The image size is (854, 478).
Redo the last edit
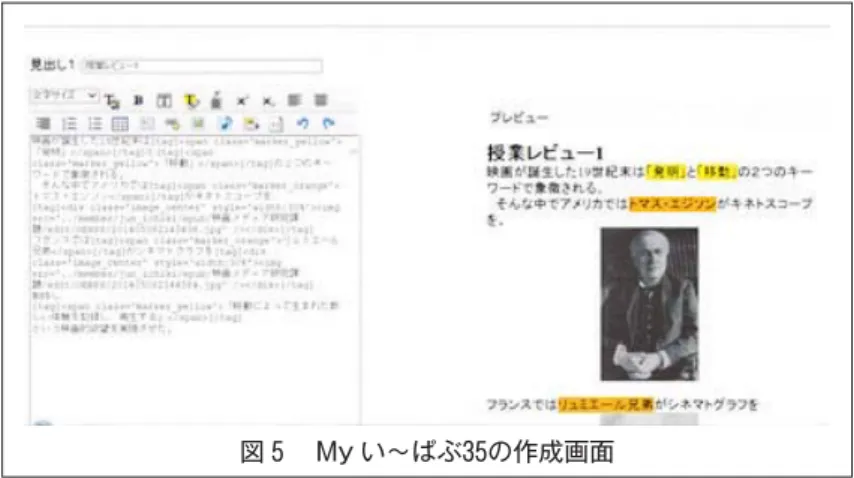tap(328, 124)
